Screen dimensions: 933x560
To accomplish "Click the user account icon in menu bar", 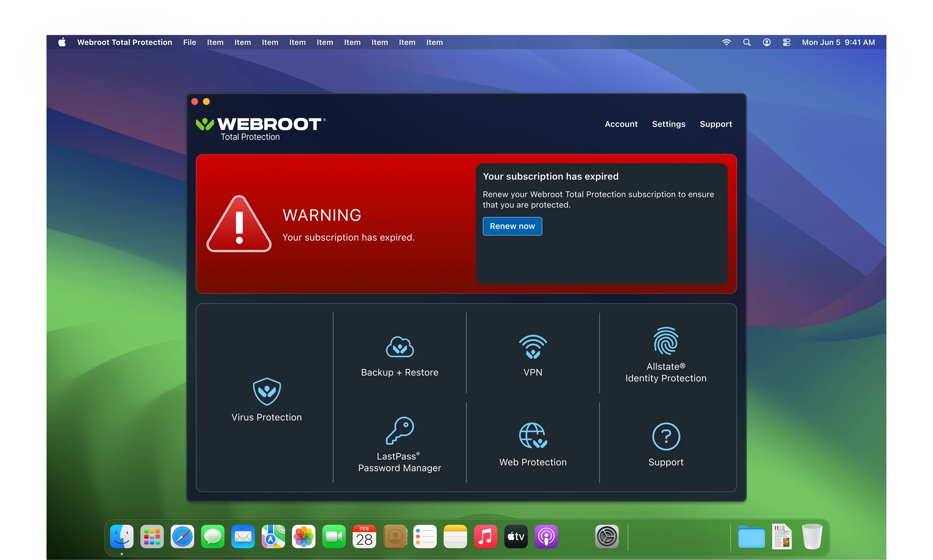I will 767,42.
